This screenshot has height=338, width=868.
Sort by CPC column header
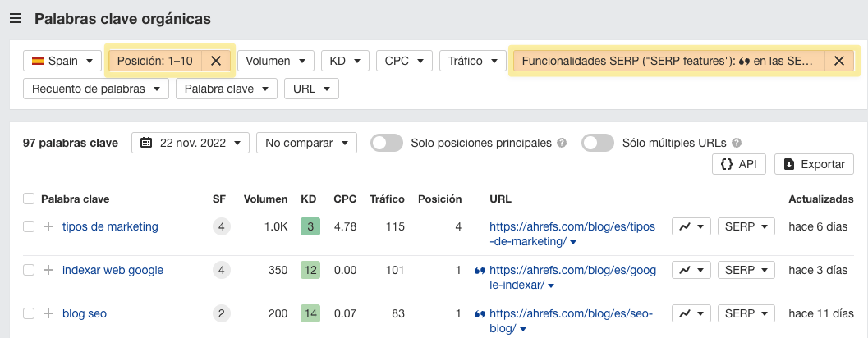pyautogui.click(x=345, y=199)
